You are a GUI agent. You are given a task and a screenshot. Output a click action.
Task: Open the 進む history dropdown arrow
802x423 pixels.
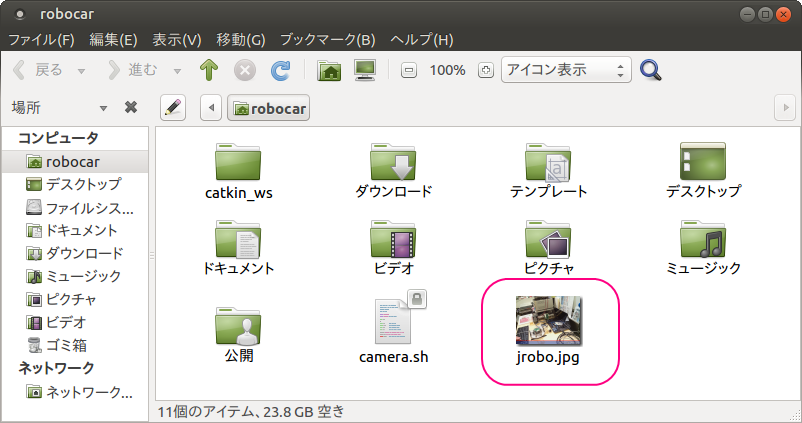[177, 71]
